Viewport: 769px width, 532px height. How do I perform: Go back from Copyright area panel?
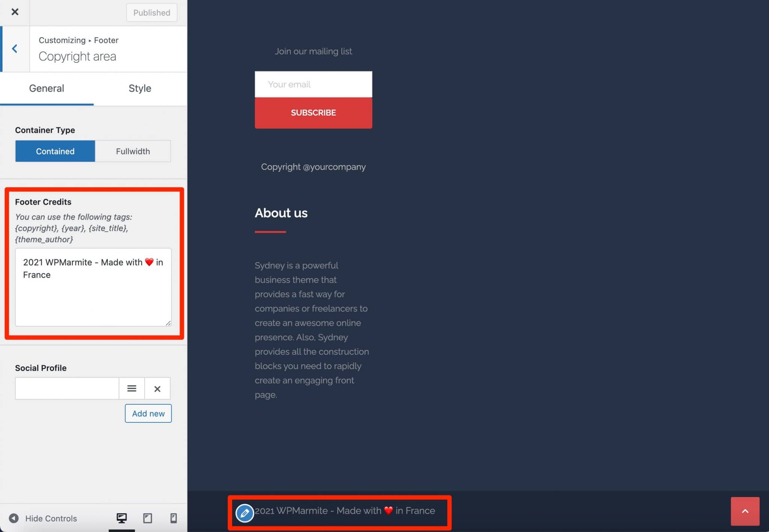(x=15, y=48)
